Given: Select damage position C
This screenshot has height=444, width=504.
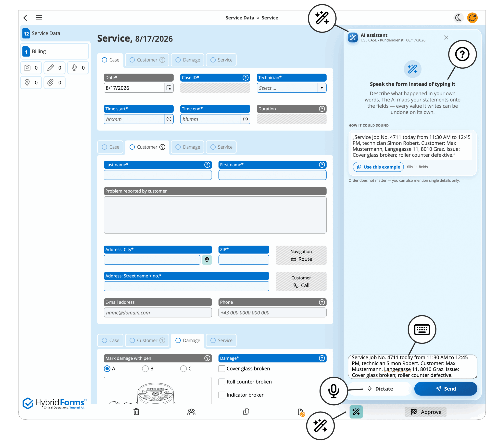Looking at the screenshot, I should pos(183,369).
